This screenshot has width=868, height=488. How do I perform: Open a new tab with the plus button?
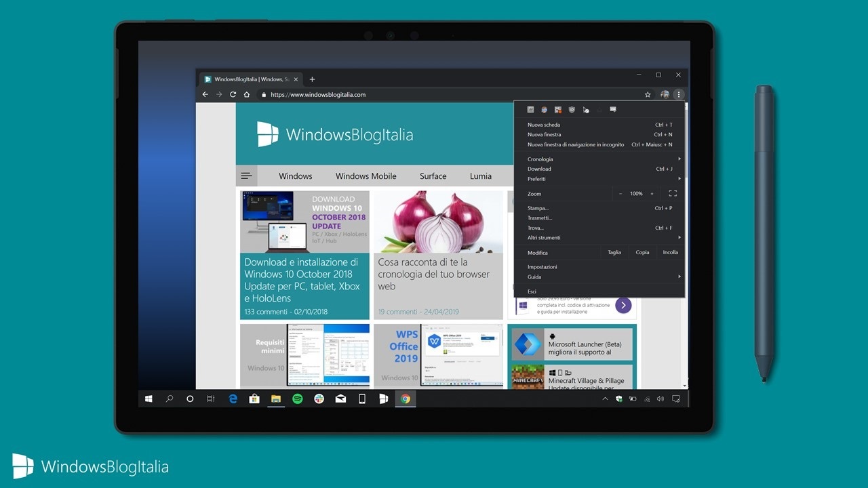(x=312, y=79)
